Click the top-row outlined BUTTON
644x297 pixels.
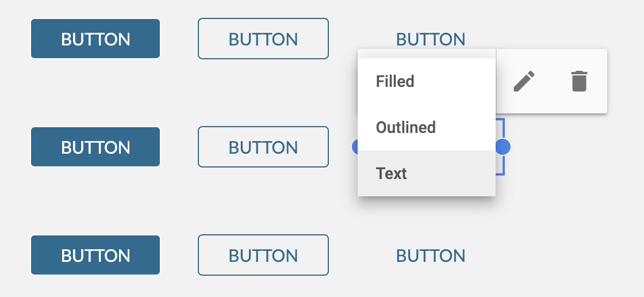(263, 39)
